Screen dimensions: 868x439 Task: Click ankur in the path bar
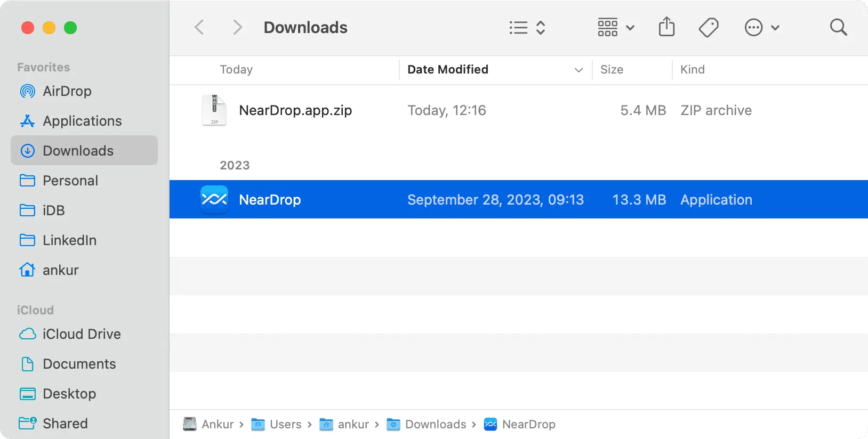click(353, 424)
